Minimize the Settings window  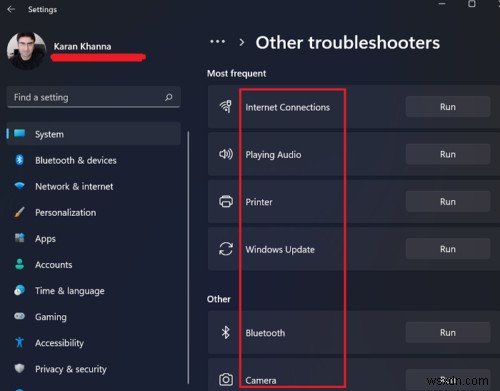[442, 4]
